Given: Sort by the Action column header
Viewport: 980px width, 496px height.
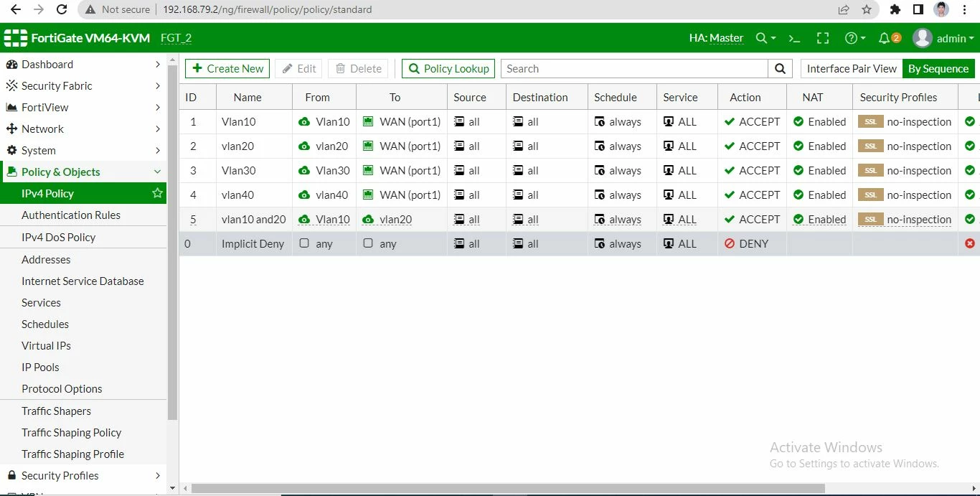Looking at the screenshot, I should coord(745,98).
